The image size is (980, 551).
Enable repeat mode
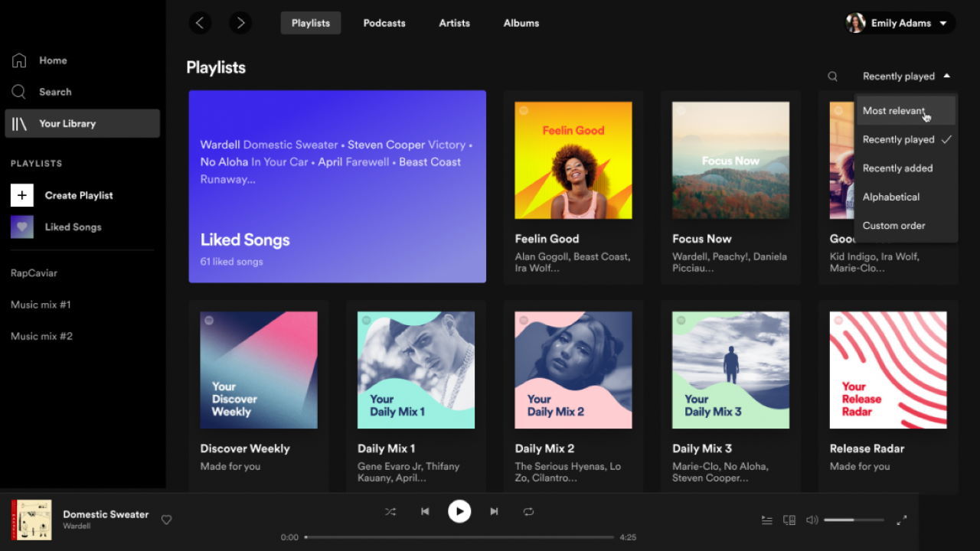528,511
